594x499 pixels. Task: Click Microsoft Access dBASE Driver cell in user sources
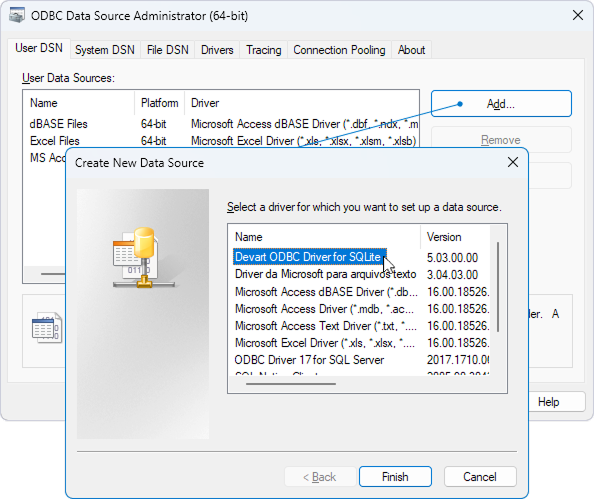pyautogui.click(x=305, y=124)
